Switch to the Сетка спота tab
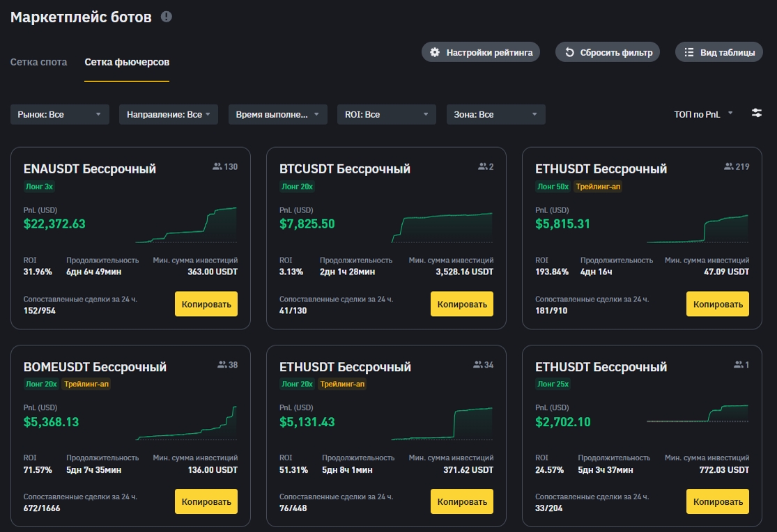This screenshot has height=532, width=777. [x=38, y=62]
